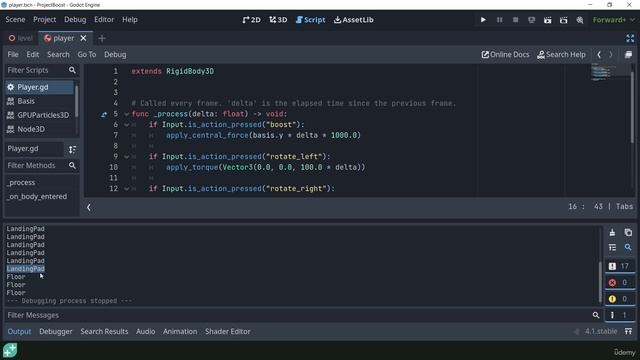Select GPUParticles3D in scripts list
The height and width of the screenshot is (360, 640).
40,115
